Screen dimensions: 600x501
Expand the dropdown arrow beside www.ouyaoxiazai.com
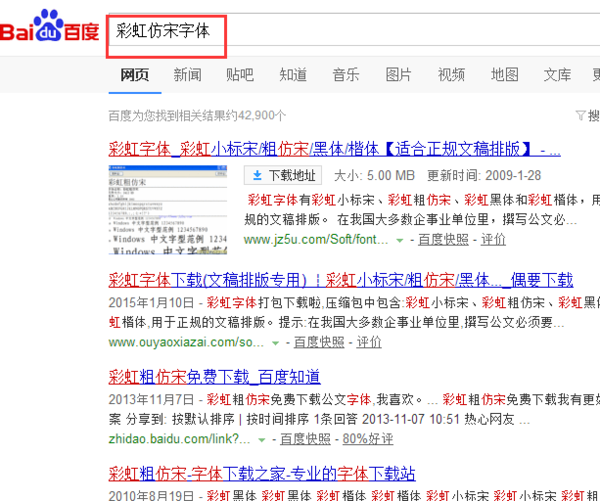[276, 343]
